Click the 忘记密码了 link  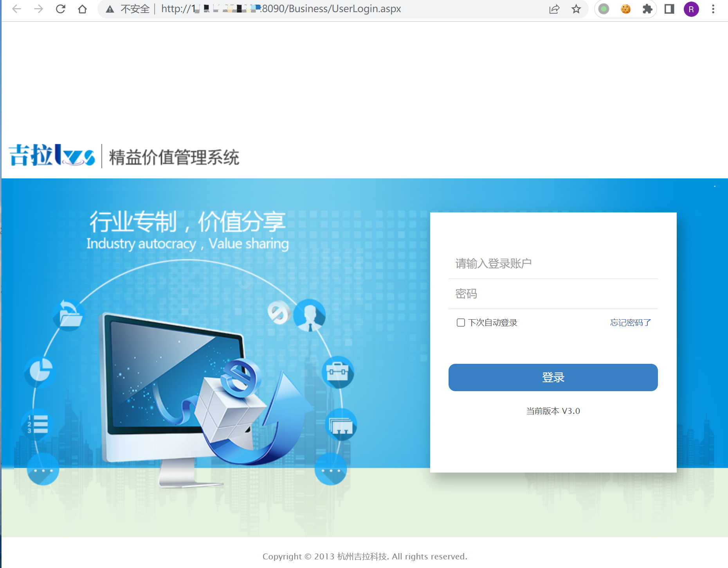[x=630, y=322]
